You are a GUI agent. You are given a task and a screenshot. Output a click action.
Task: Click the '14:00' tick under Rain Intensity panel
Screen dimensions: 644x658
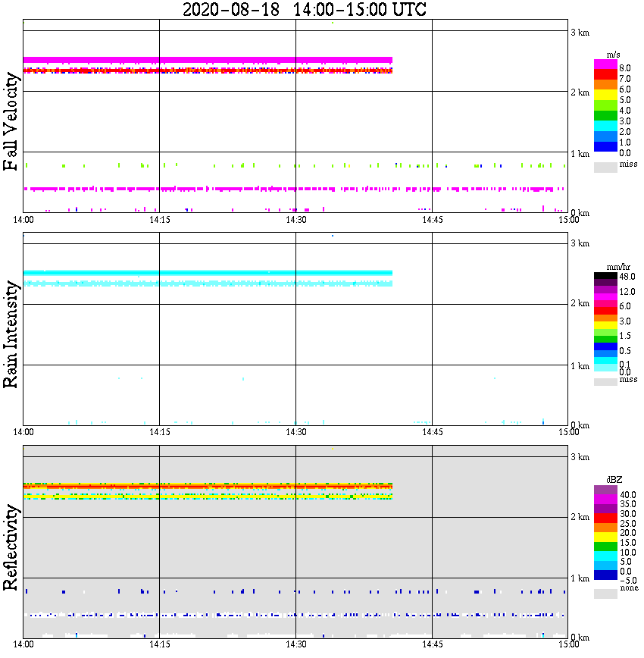tap(23, 432)
